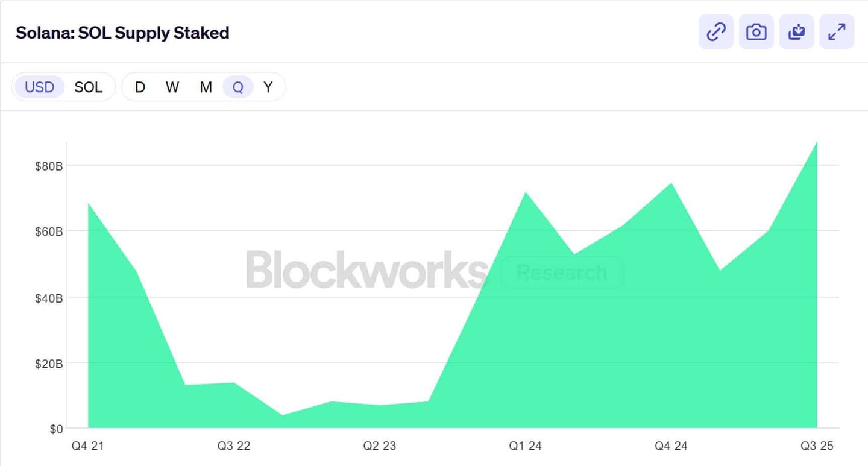Select weekly (W) interval
Viewport: 868px width, 466px height.
click(x=172, y=87)
